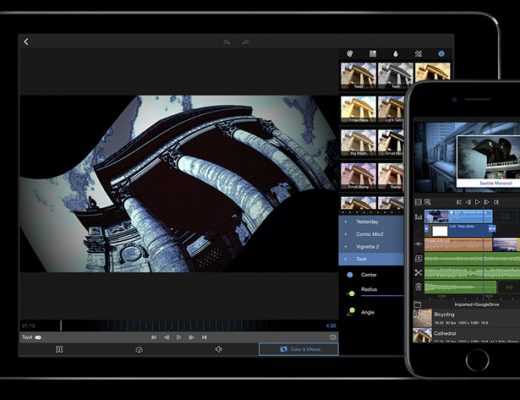Choose the yellow-tinted effect thumbnail in the second row
520x400 pixels.
tap(358, 109)
